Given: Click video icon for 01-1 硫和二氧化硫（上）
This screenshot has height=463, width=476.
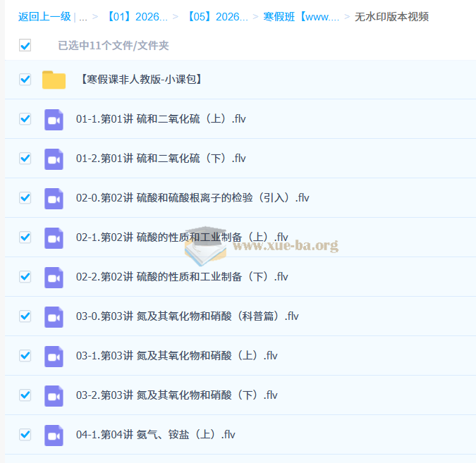Looking at the screenshot, I should point(54,119).
